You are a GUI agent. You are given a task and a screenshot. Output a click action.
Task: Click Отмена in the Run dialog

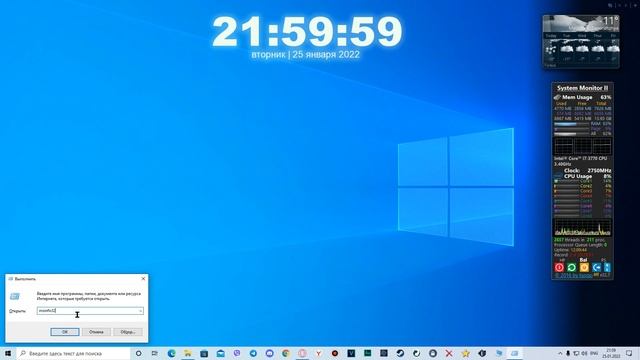coord(96,332)
